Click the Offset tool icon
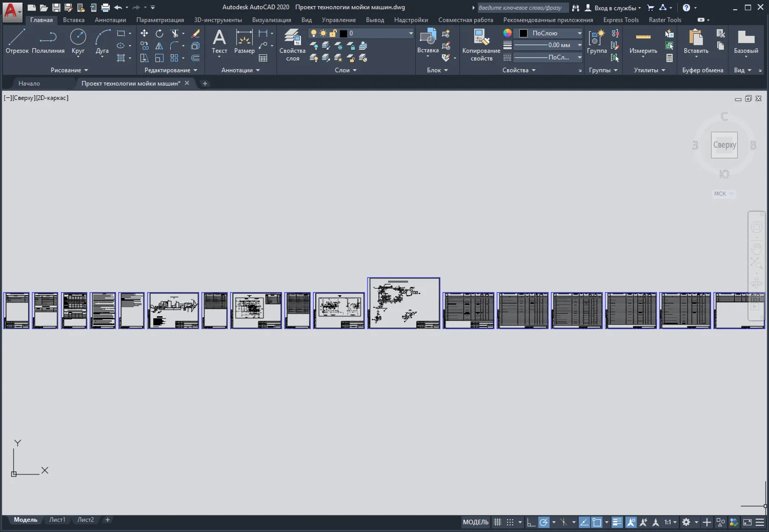Image resolution: width=769 pixels, height=532 pixels. pos(195,58)
